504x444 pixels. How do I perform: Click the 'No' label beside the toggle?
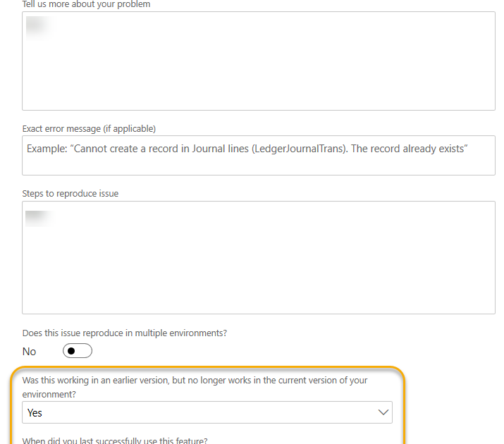point(29,351)
